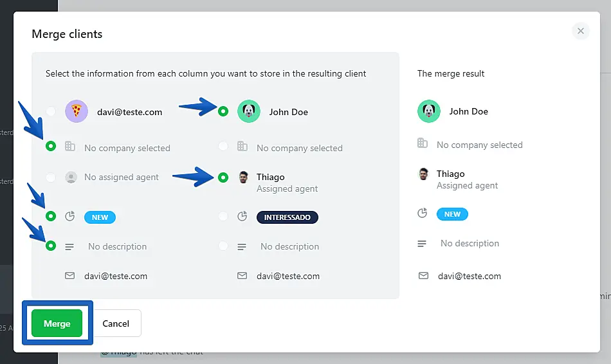Click the building icon in merge result
611x364 pixels.
tap(423, 143)
